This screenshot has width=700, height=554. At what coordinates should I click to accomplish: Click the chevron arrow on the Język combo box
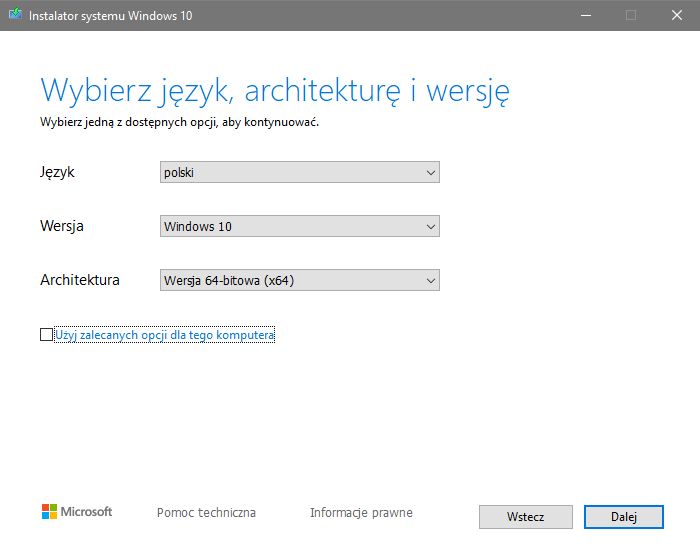(x=430, y=172)
